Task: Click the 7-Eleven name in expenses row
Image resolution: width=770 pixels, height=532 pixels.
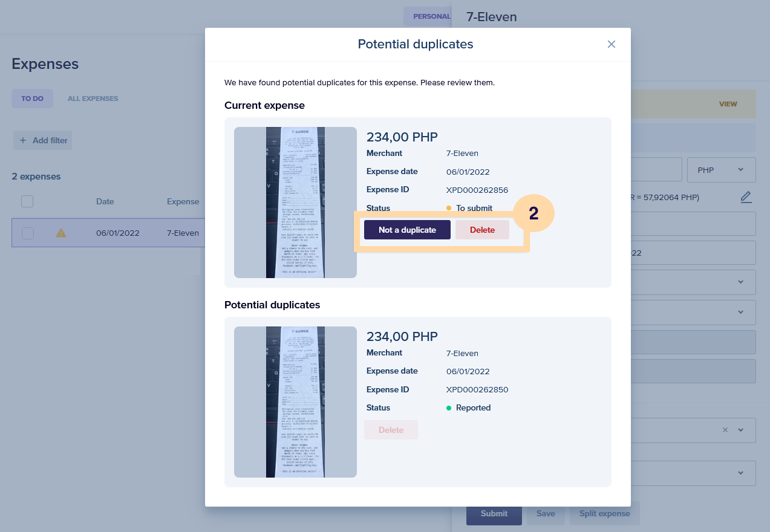Action: [183, 233]
